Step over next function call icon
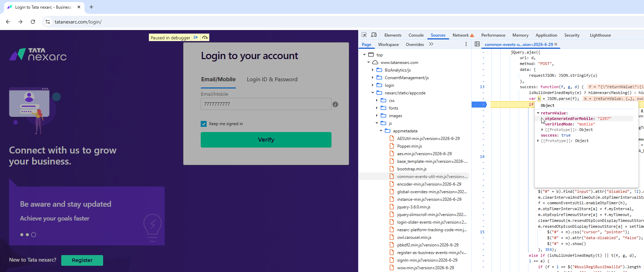This screenshot has height=272, width=644. pos(205,37)
